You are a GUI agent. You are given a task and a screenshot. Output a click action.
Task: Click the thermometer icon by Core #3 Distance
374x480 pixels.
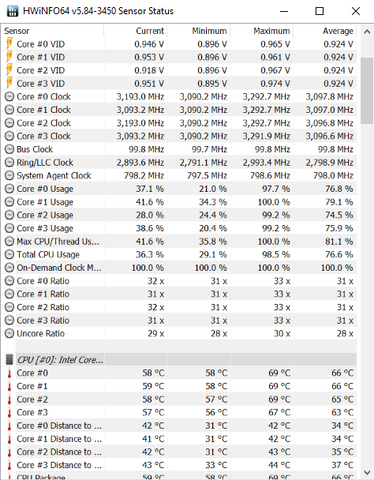[9, 465]
